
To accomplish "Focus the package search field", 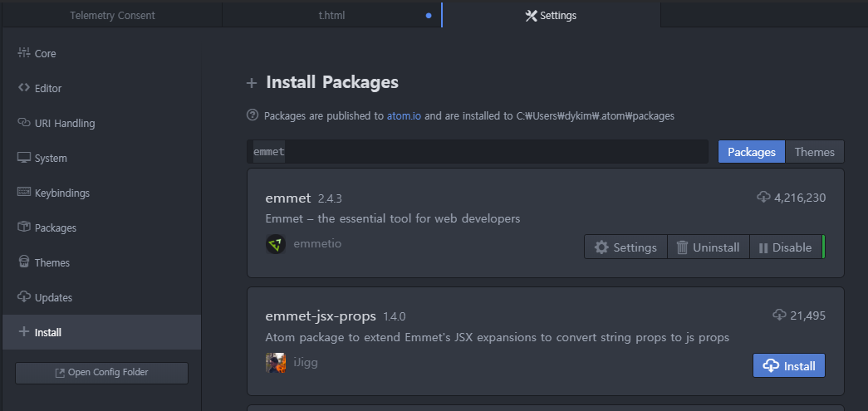I will [478, 152].
